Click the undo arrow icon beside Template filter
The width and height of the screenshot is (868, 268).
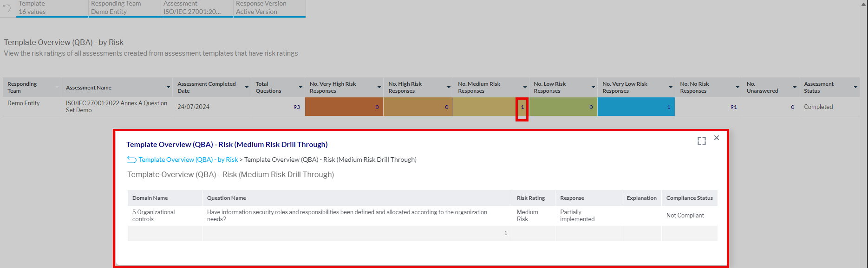tap(7, 8)
